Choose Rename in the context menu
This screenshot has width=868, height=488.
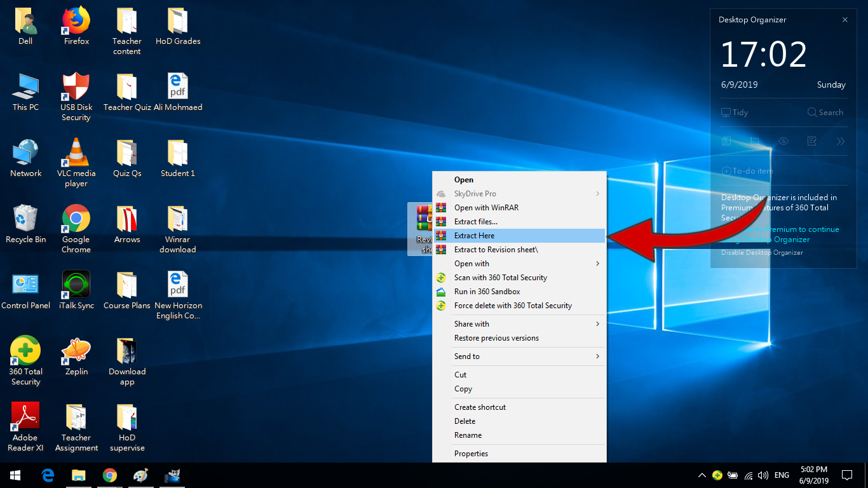pyautogui.click(x=519, y=435)
